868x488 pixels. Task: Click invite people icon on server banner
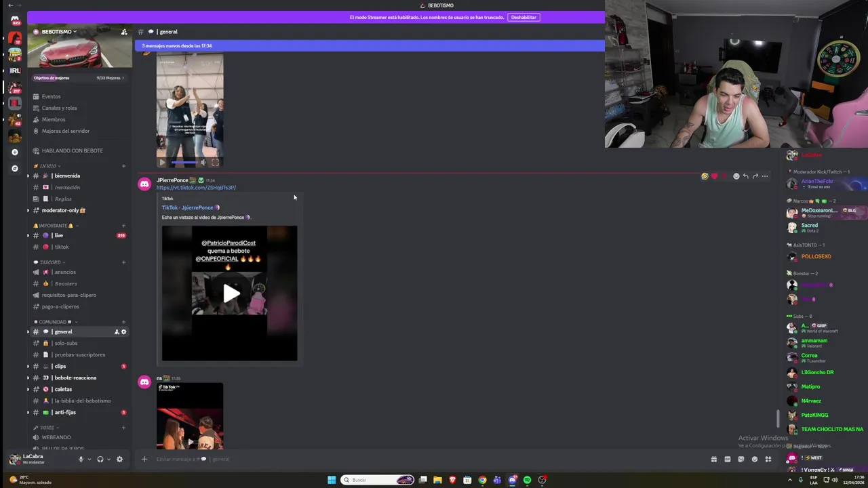pyautogui.click(x=123, y=32)
